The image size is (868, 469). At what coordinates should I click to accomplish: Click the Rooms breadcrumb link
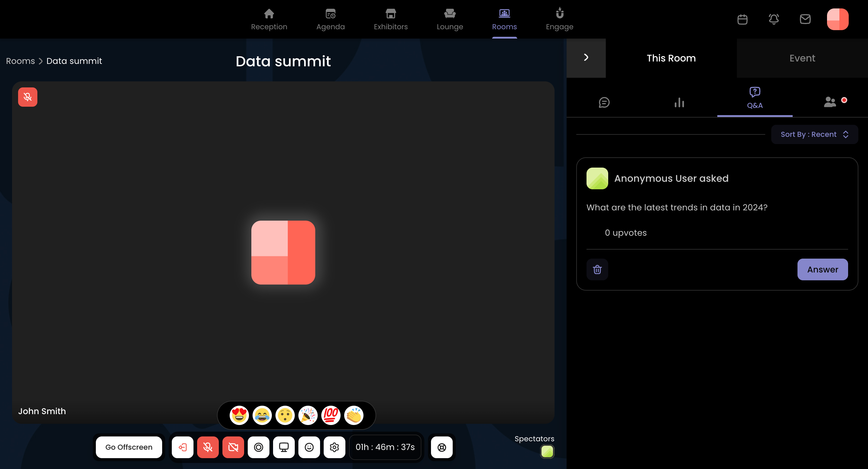20,61
